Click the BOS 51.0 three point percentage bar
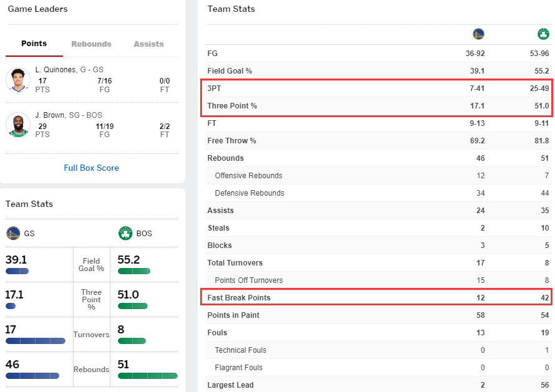Image resolution: width=555 pixels, height=392 pixels. tap(132, 306)
